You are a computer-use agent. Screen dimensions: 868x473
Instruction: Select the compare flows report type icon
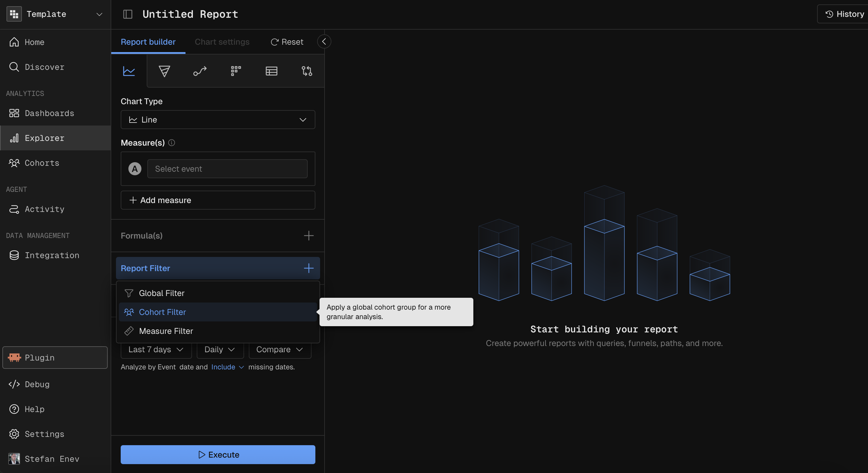click(307, 71)
